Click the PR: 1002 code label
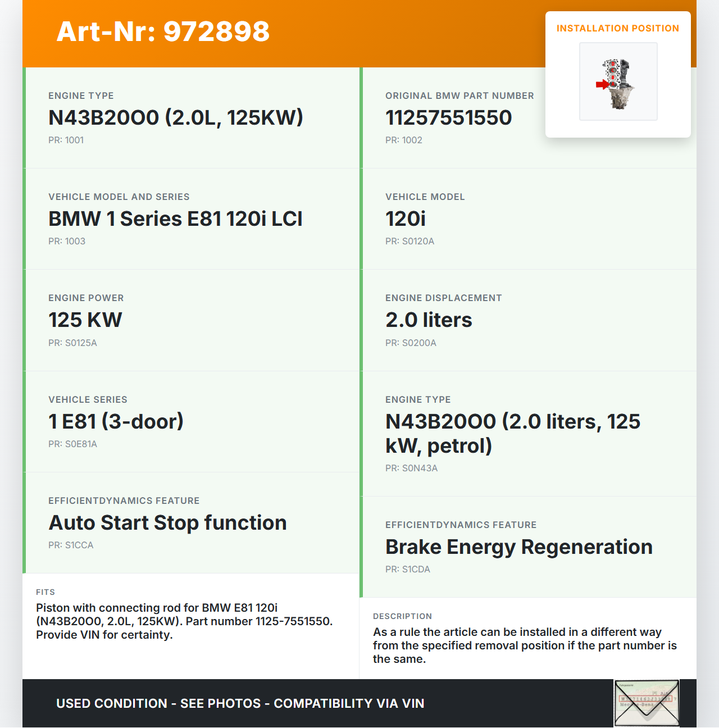The height and width of the screenshot is (728, 719). click(403, 140)
